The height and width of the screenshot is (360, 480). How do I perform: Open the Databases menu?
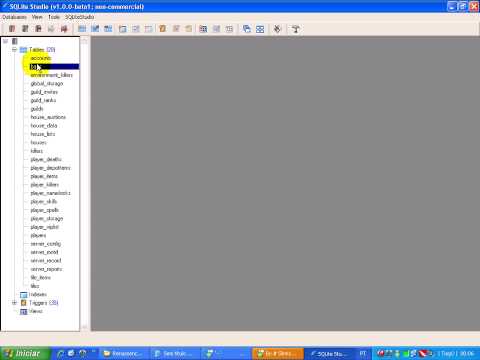[x=14, y=17]
